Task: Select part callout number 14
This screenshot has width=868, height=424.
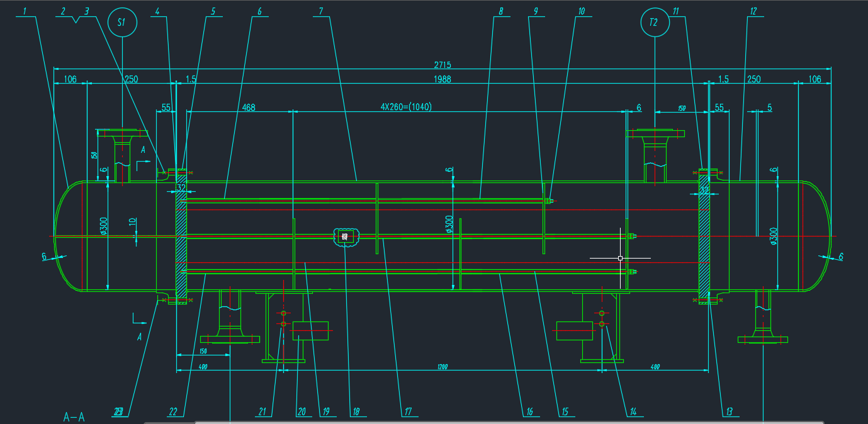Action: [633, 412]
